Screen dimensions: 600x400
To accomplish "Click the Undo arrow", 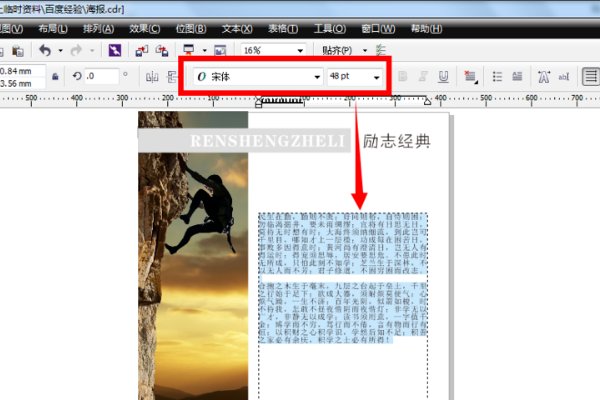I will [45, 50].
